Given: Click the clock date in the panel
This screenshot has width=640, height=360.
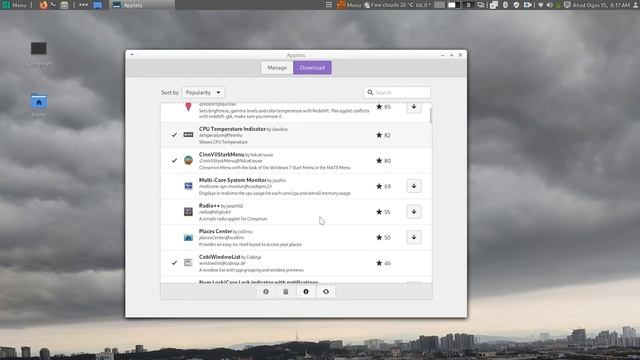Looking at the screenshot, I should (601, 5).
